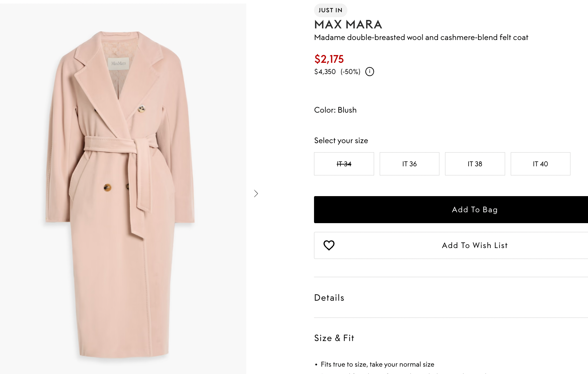Click the price info icon
Screen dimensions: 588x374
(x=370, y=72)
